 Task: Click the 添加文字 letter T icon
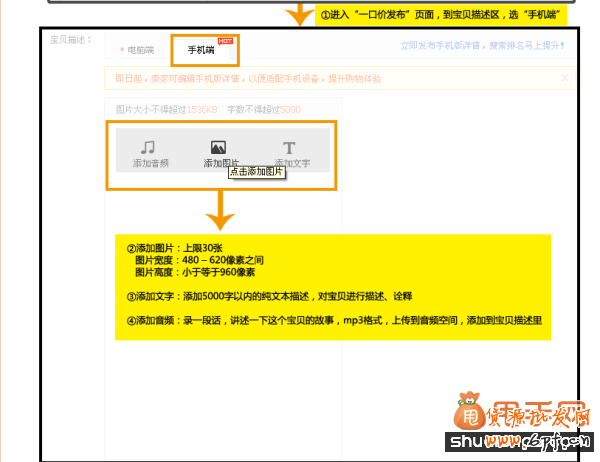point(289,147)
